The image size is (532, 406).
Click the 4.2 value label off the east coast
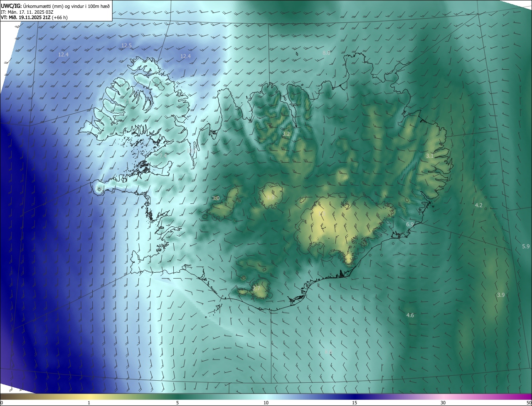[x=479, y=205]
